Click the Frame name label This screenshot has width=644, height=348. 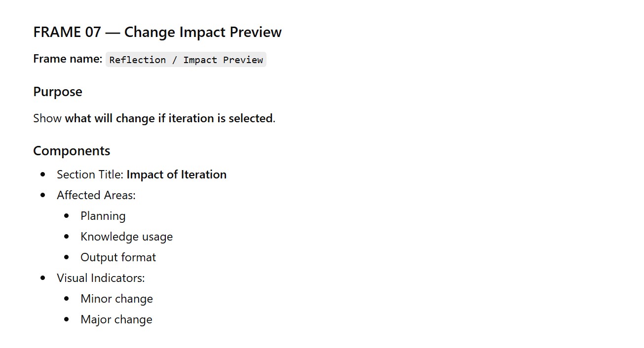click(x=68, y=59)
